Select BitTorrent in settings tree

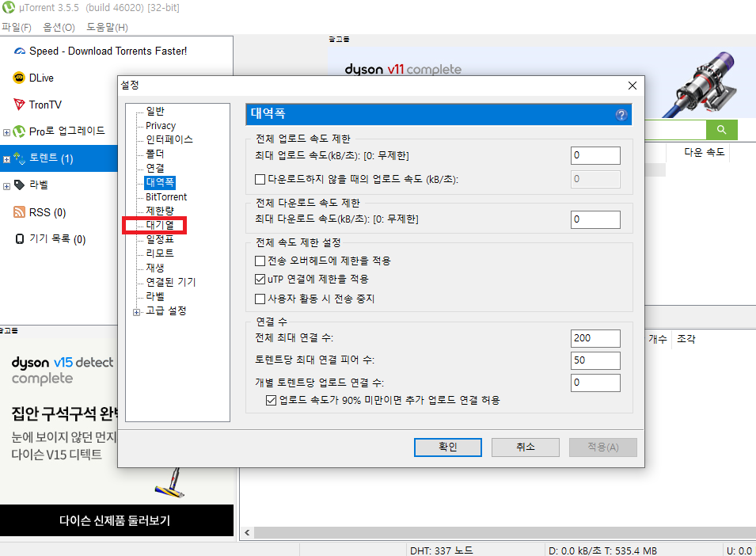[166, 196]
